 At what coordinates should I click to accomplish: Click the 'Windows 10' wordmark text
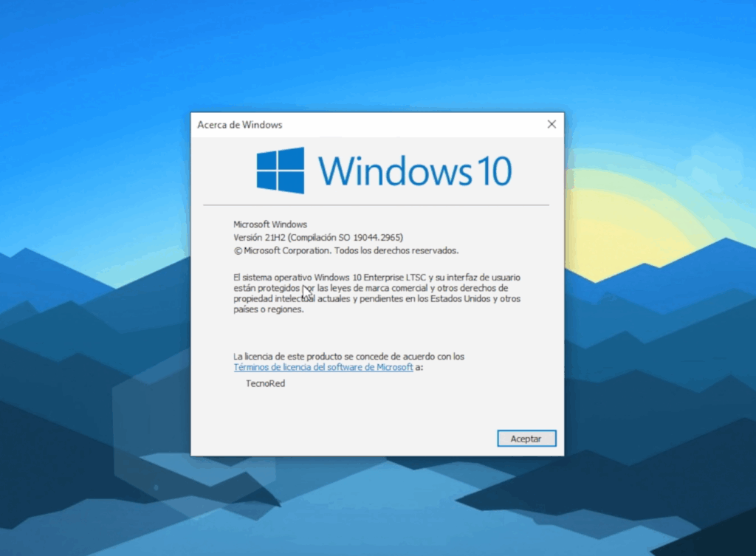click(415, 171)
